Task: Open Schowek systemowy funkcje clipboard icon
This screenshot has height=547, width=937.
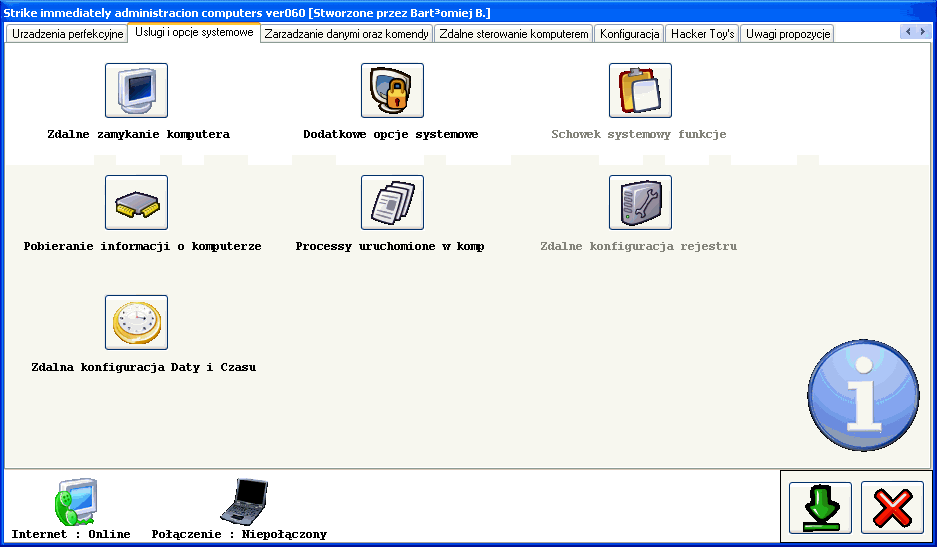Action: point(640,91)
